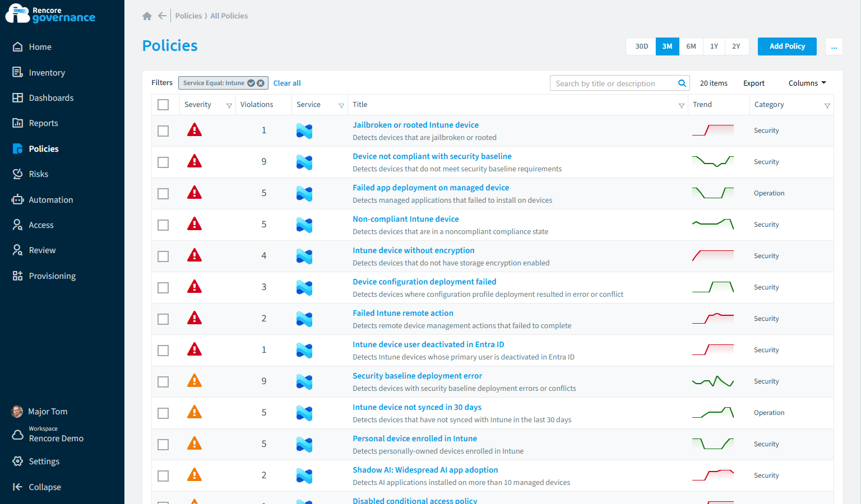Open Intune device not synced in 30 days
The width and height of the screenshot is (861, 504).
(417, 407)
